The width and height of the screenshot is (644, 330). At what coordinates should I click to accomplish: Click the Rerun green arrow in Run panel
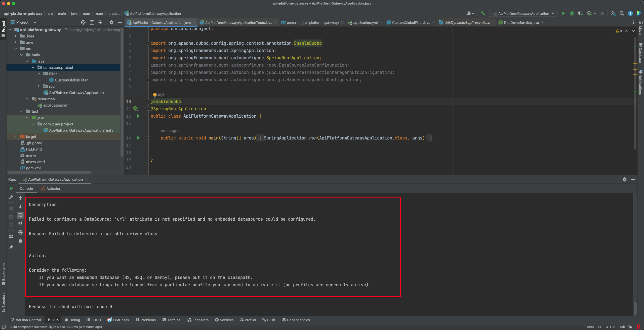[11, 188]
